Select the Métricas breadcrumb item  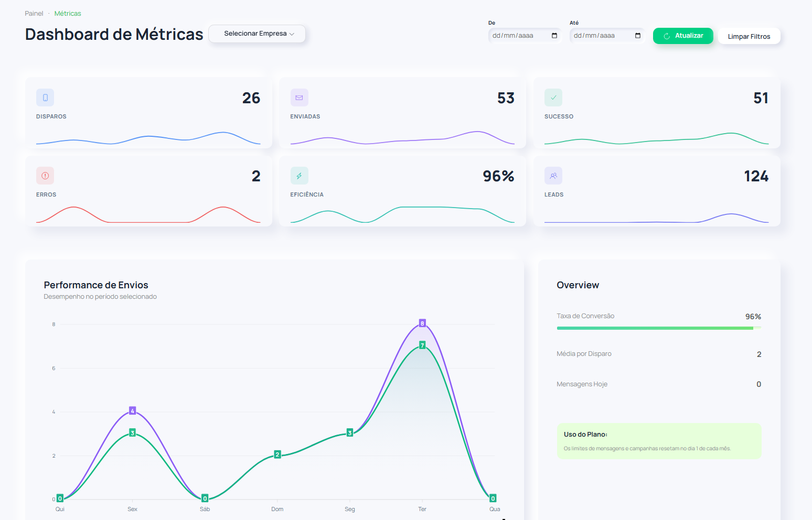point(68,14)
